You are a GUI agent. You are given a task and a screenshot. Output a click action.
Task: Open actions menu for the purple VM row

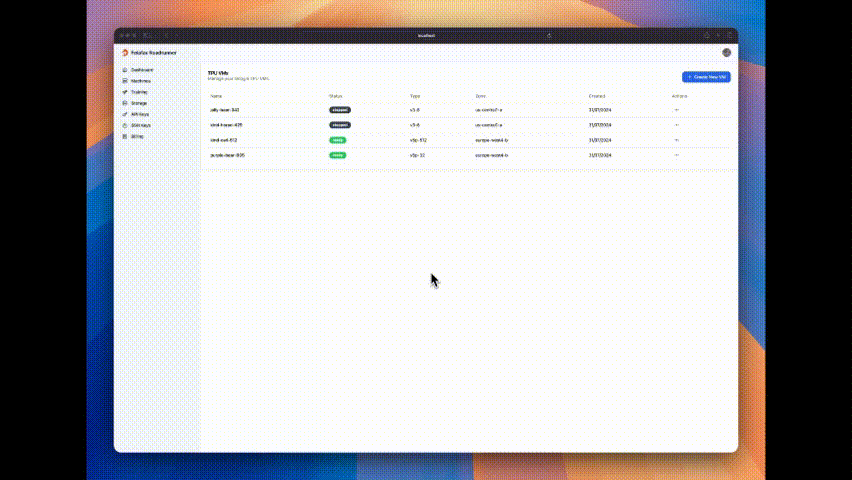coord(677,156)
